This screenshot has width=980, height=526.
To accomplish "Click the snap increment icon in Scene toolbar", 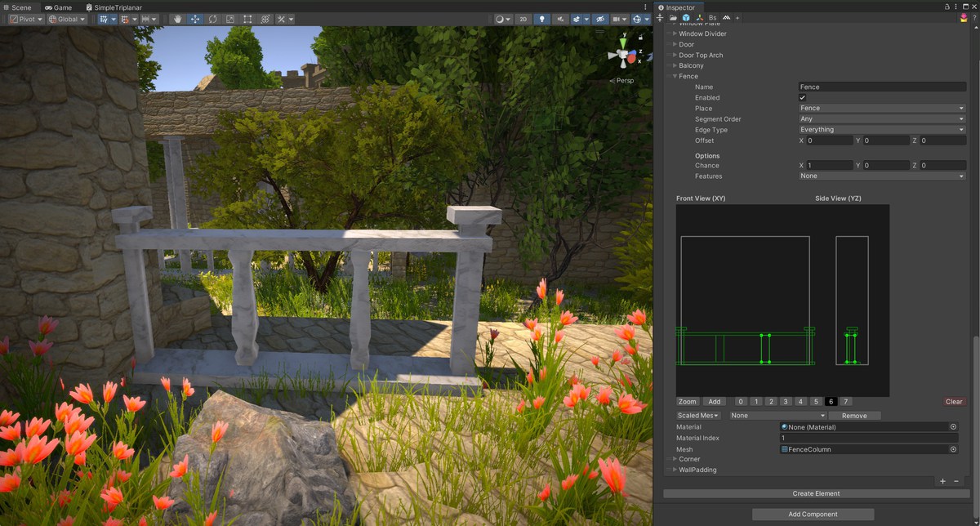I will coord(124,19).
